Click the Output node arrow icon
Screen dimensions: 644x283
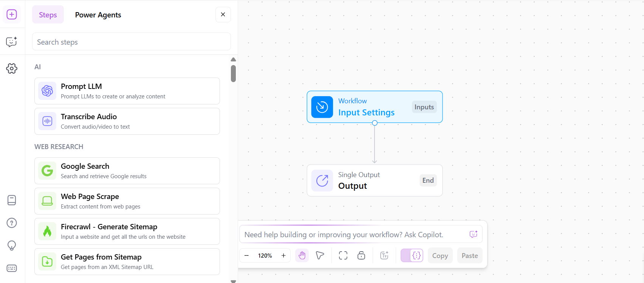(322, 181)
